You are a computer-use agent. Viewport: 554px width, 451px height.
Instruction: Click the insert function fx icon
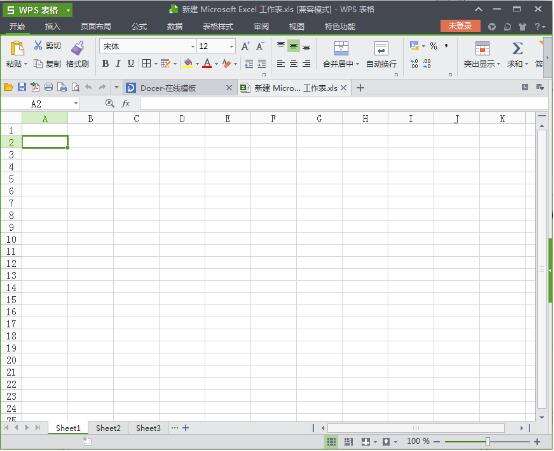tap(126, 104)
